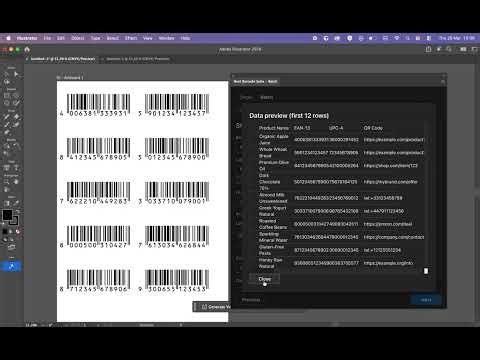This screenshot has height=360, width=480.
Task: Switch to the Single tab in barcode panel
Action: click(246, 97)
